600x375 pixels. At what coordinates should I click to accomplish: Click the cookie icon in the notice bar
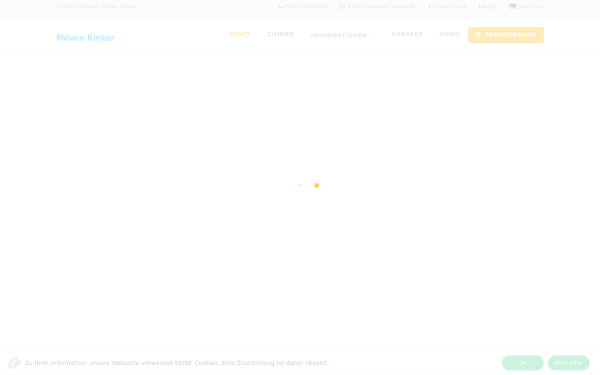(15, 363)
